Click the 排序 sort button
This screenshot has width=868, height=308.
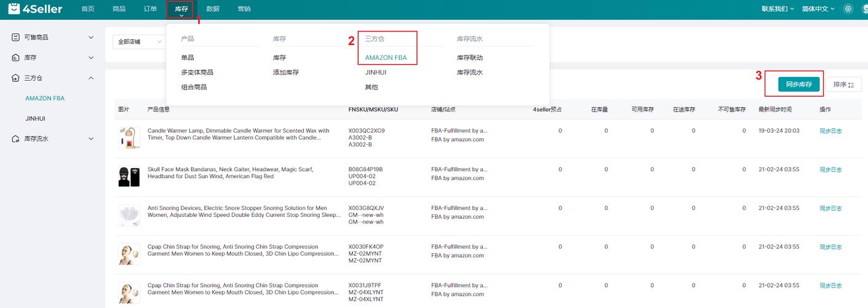[843, 85]
